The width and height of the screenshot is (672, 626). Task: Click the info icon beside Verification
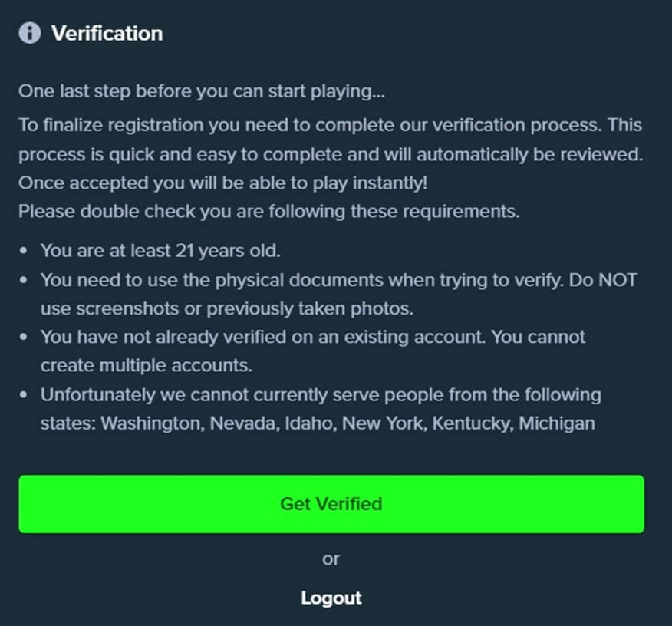pyautogui.click(x=30, y=33)
